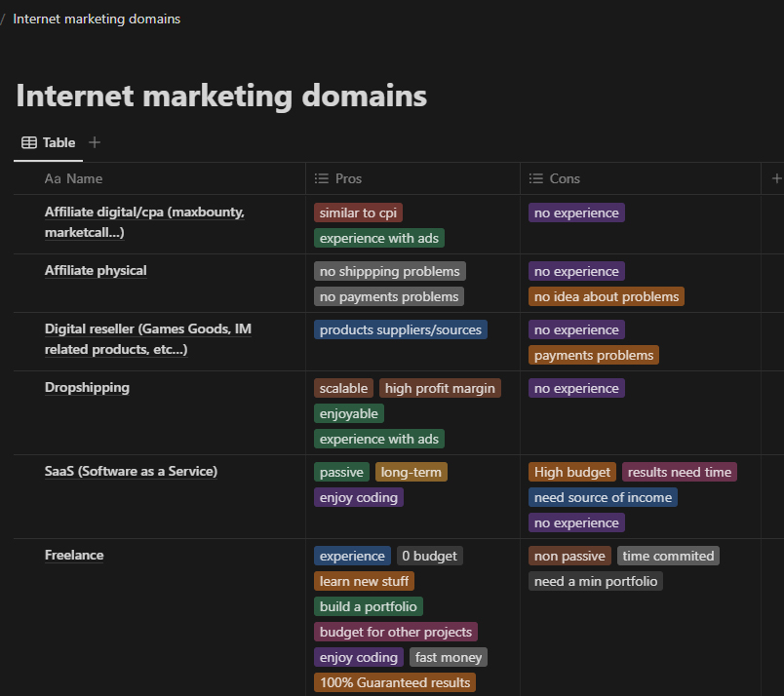Click the plus icon to add a view
The image size is (784, 696).
click(x=95, y=142)
